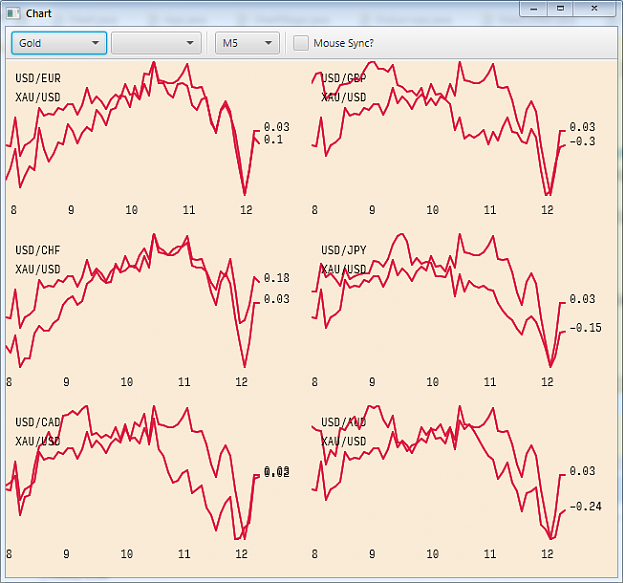625x583 pixels.
Task: Click the USD/CAD chart label
Action: 38,422
